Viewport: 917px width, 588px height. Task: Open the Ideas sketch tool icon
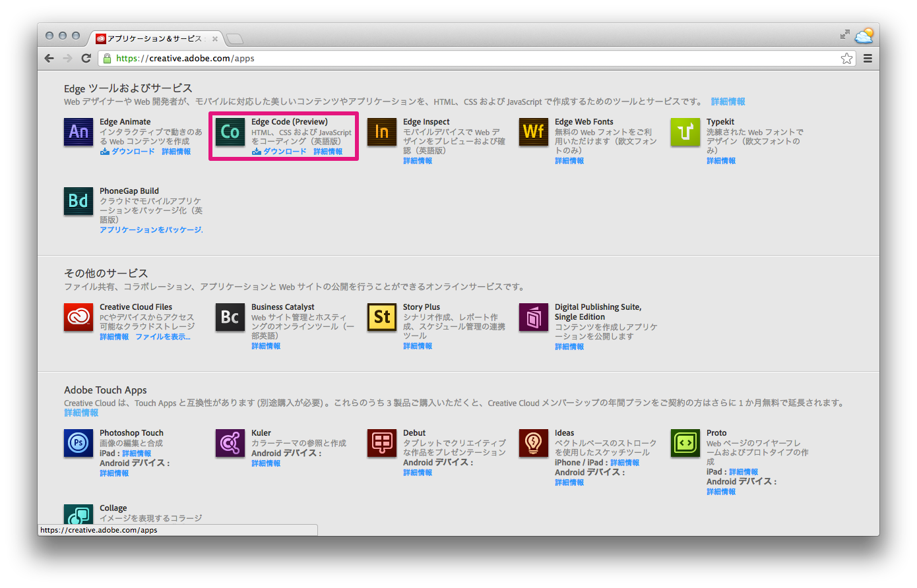click(533, 443)
